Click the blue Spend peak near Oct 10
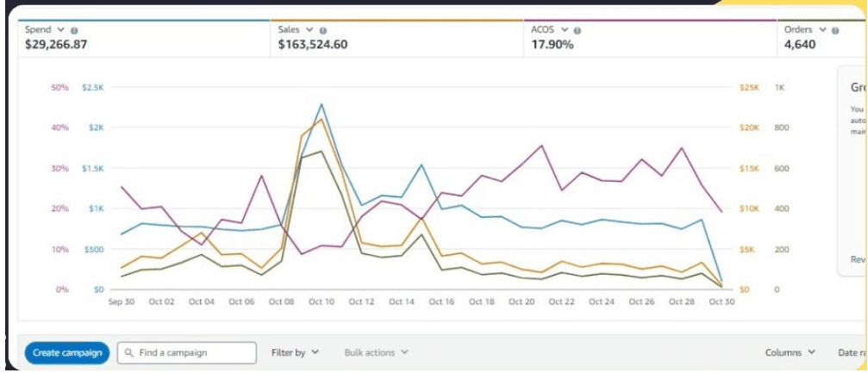The image size is (868, 373). point(322,104)
